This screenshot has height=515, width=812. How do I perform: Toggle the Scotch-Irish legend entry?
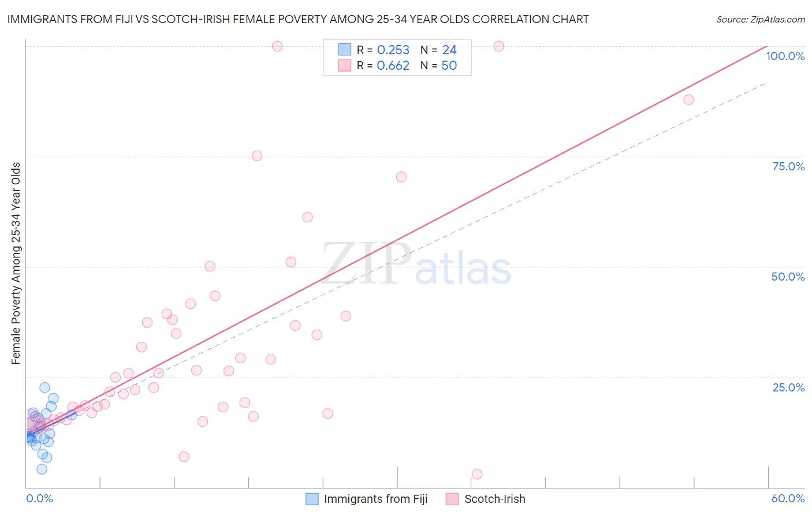(x=486, y=499)
